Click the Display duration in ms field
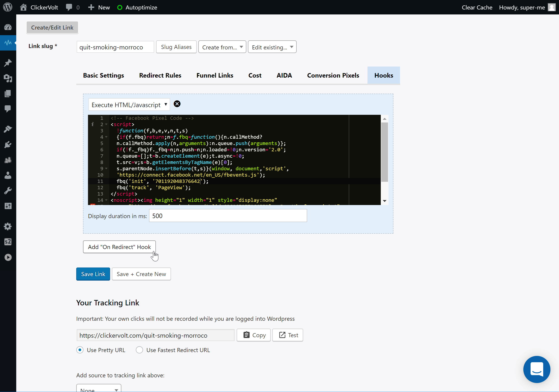 pyautogui.click(x=228, y=216)
